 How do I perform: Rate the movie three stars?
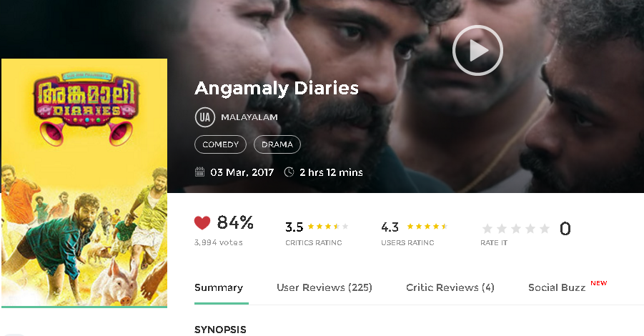click(x=516, y=228)
